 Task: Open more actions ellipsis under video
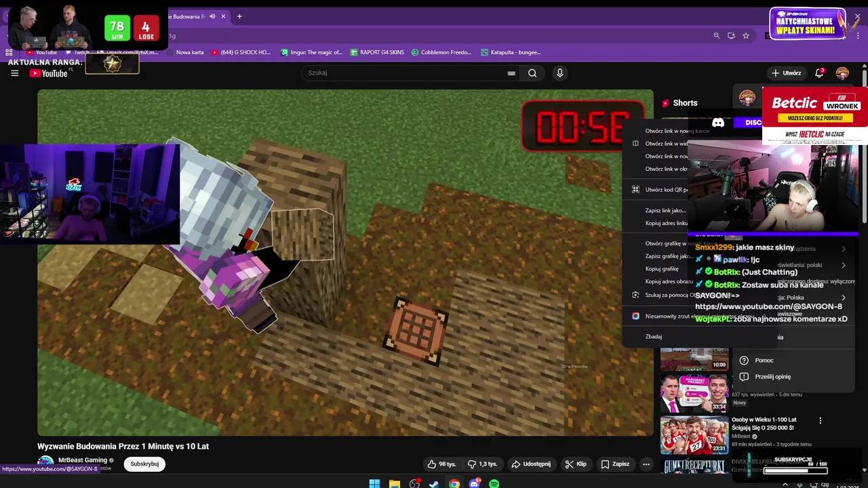pos(646,464)
